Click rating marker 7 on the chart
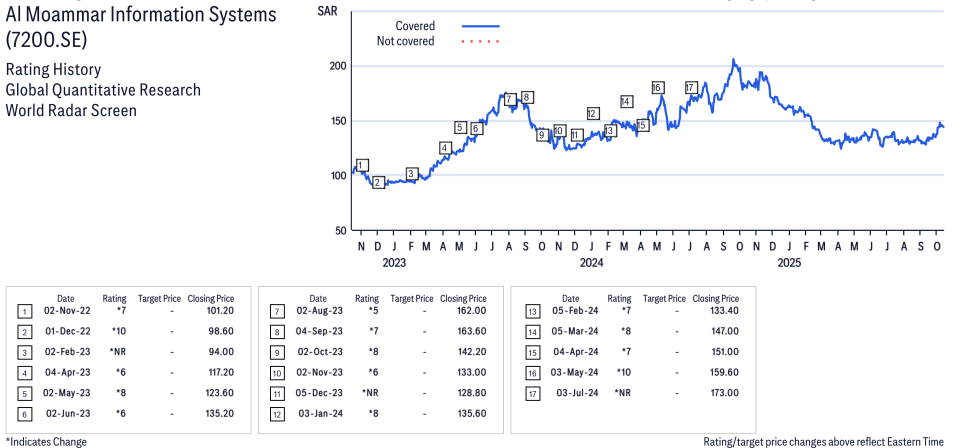The height and width of the screenshot is (448, 955). pyautogui.click(x=509, y=98)
